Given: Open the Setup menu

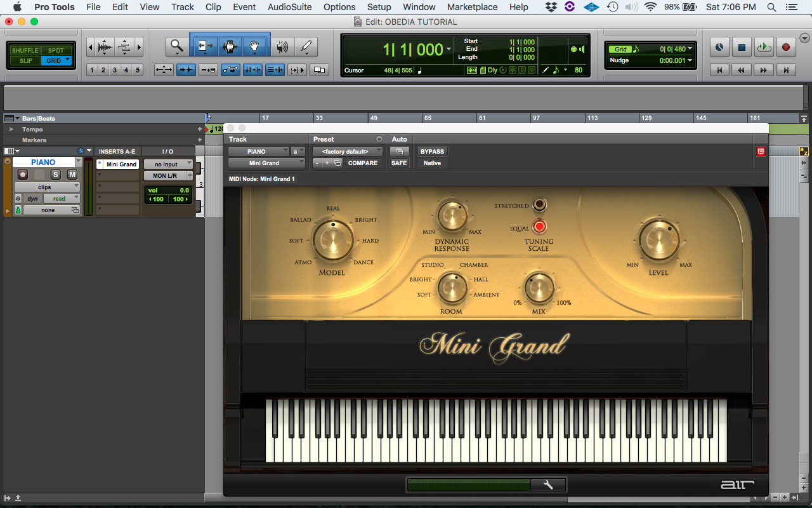Looking at the screenshot, I should 379,7.
